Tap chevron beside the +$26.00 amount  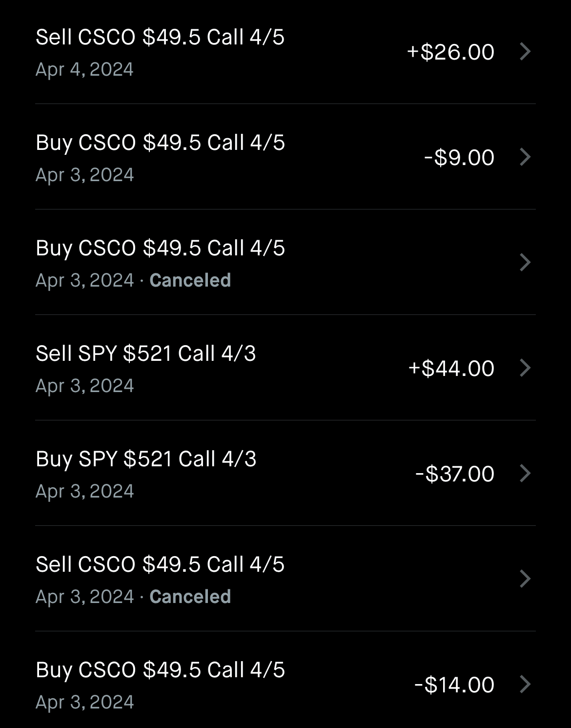click(525, 51)
